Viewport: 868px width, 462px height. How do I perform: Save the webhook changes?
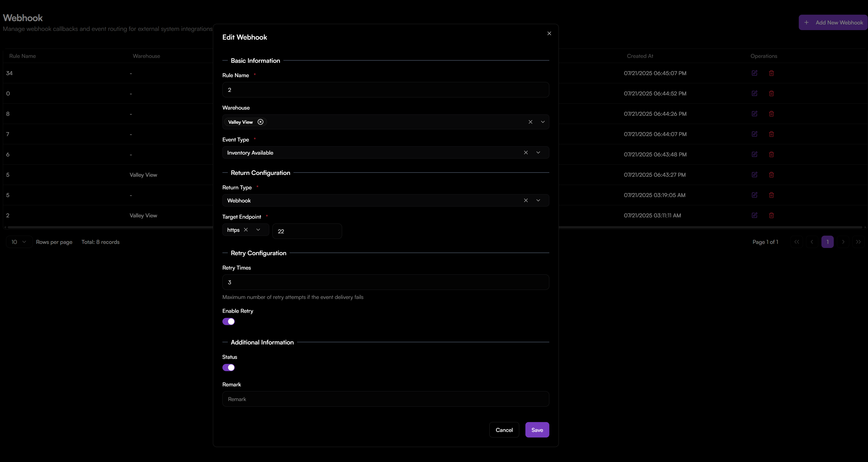(537, 430)
